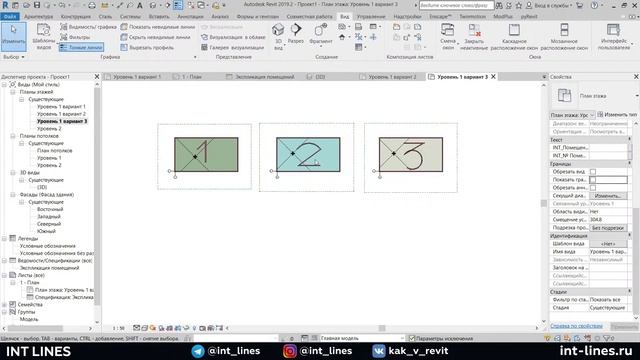640x360 pixels.
Task: Toggle Показать границу обрезки checkbox
Action: pyautogui.click(x=593, y=180)
